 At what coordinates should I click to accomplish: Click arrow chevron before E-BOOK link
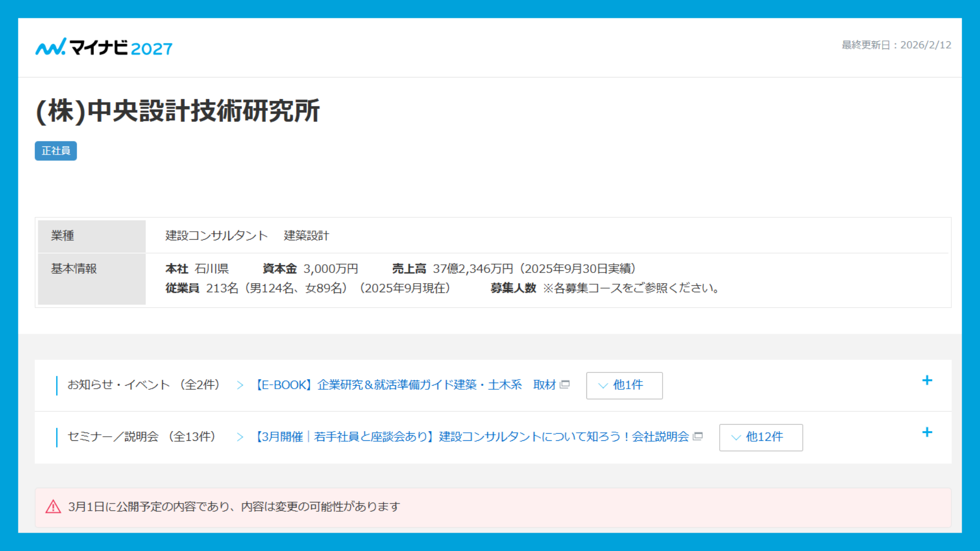240,386
